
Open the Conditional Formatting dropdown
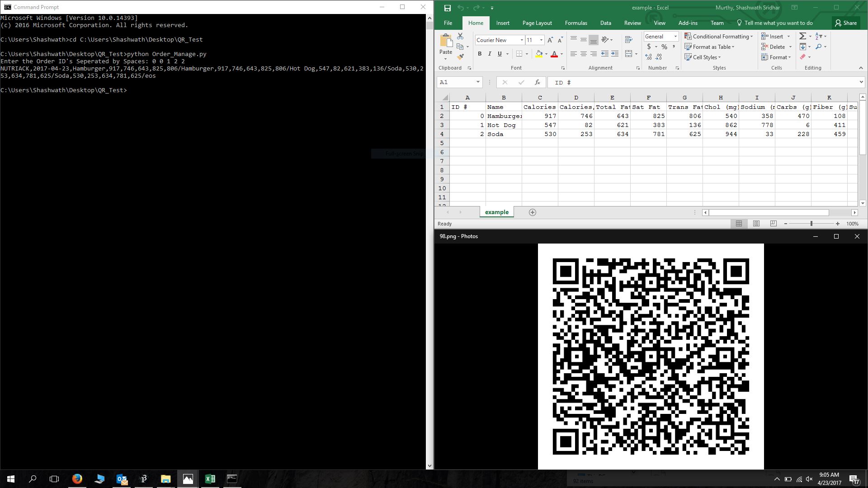719,37
